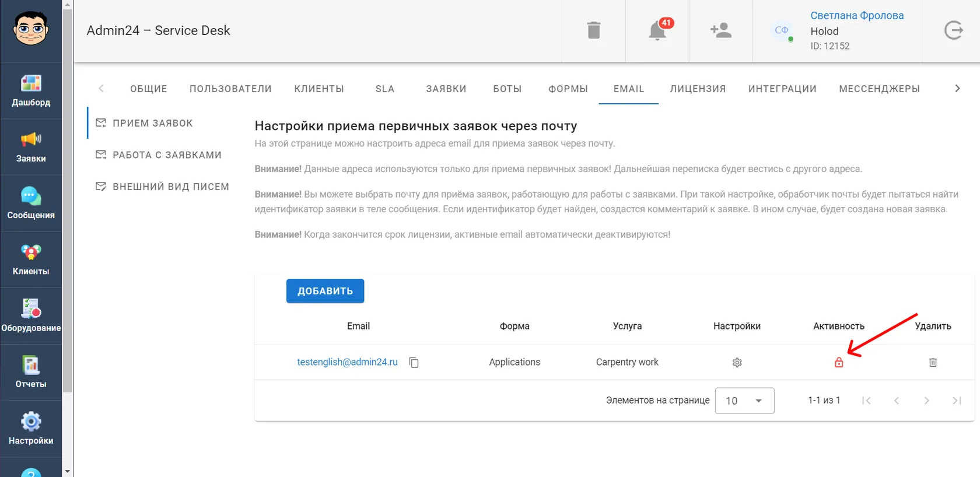Switch to the ОБЩИЕ tab

[149, 89]
